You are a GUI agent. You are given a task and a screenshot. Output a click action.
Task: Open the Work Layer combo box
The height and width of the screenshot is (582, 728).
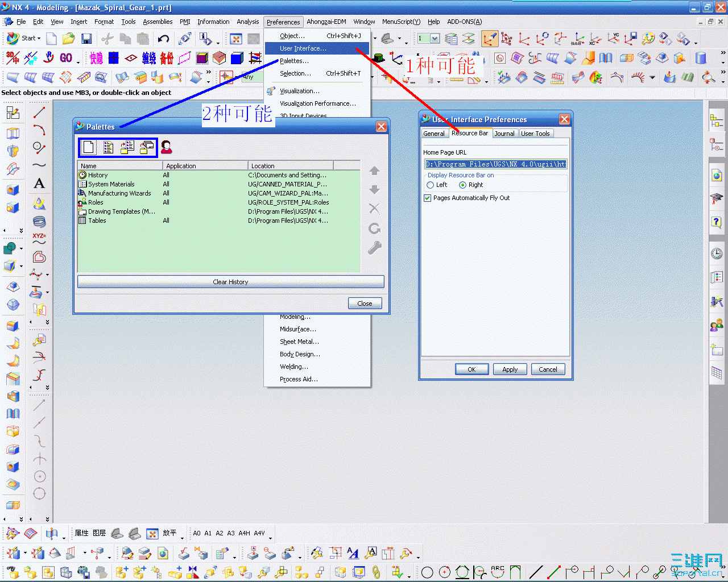tap(429, 39)
